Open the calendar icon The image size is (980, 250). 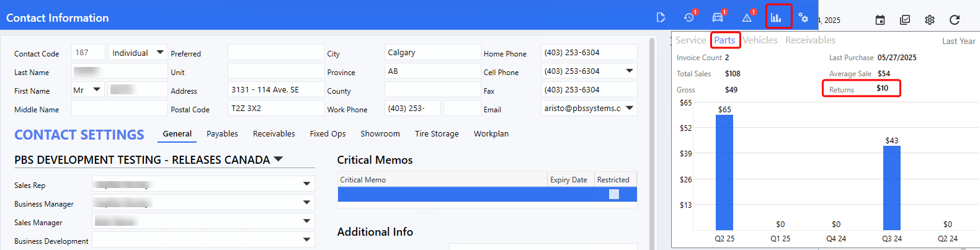880,20
